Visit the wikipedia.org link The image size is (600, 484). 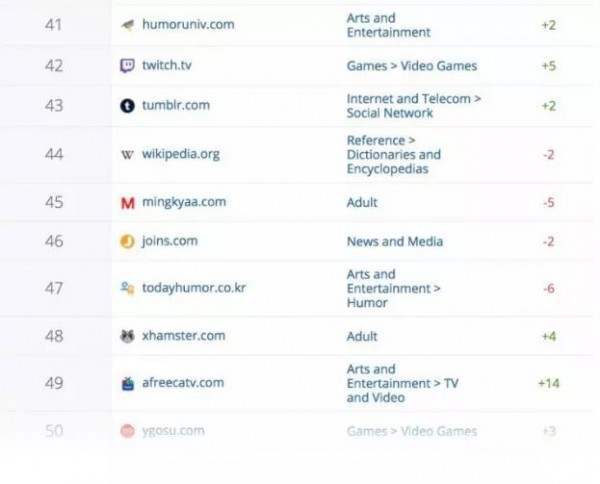click(181, 154)
